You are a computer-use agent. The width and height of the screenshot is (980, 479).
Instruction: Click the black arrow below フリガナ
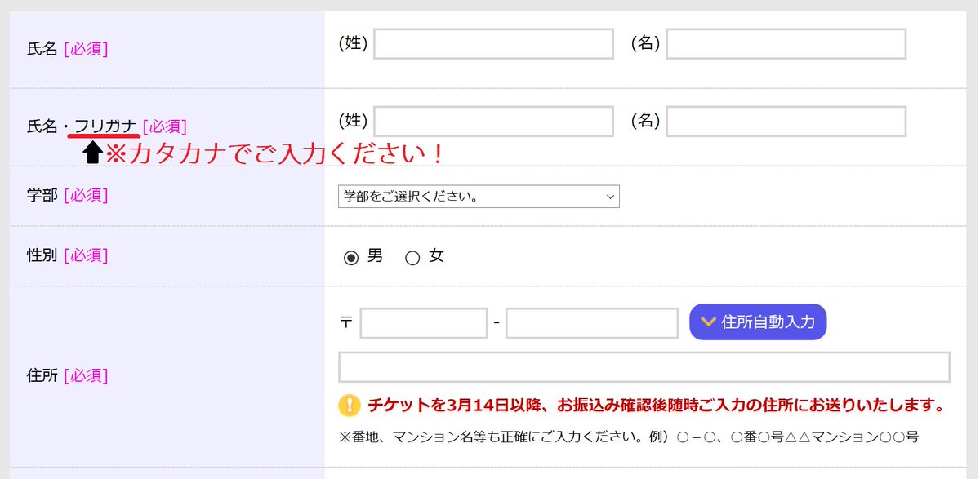point(93,150)
